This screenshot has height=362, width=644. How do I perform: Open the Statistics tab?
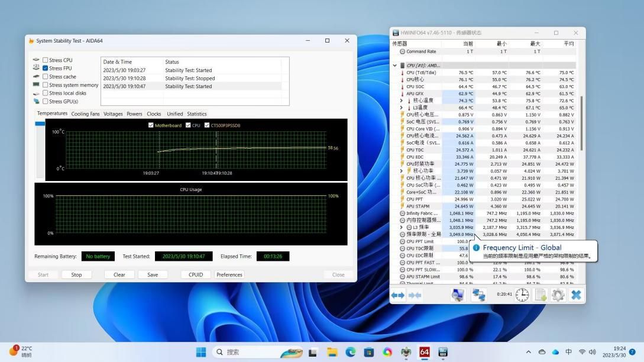tap(196, 114)
